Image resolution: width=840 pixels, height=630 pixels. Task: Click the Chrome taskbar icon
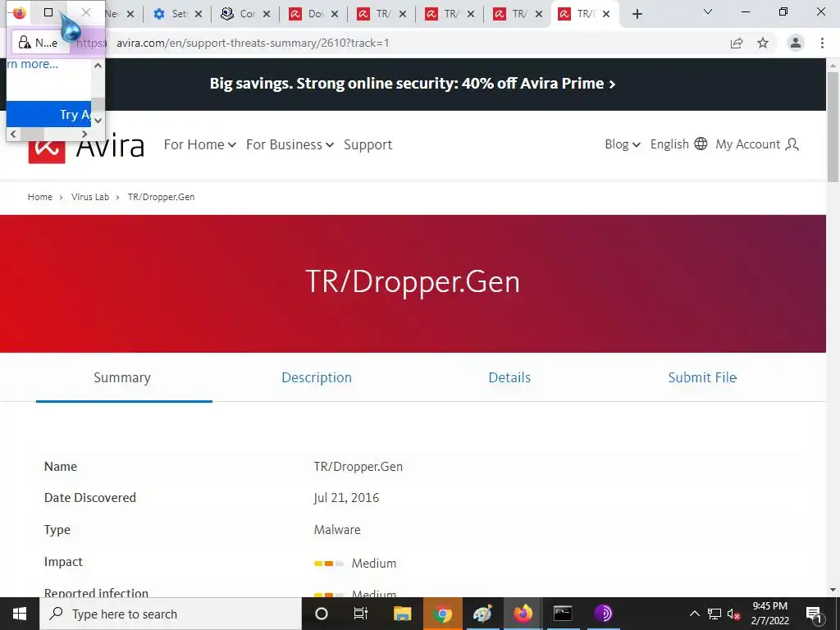pos(442,614)
